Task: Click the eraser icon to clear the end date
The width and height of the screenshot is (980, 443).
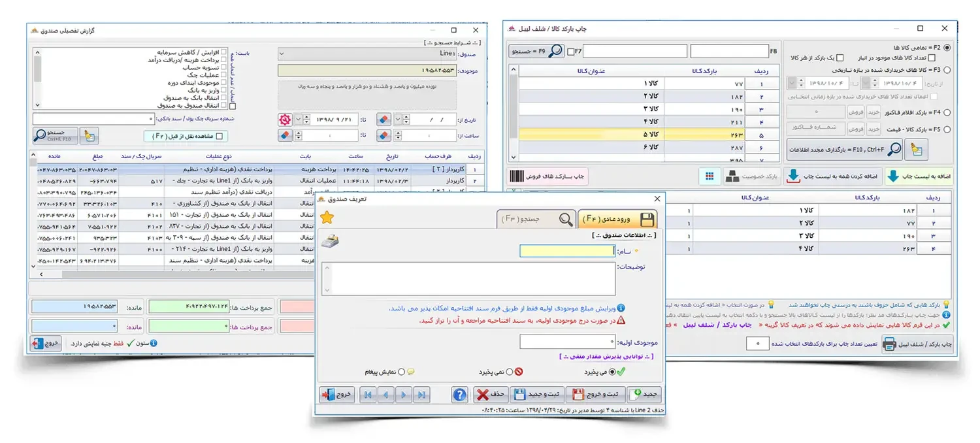Action: [x=384, y=119]
